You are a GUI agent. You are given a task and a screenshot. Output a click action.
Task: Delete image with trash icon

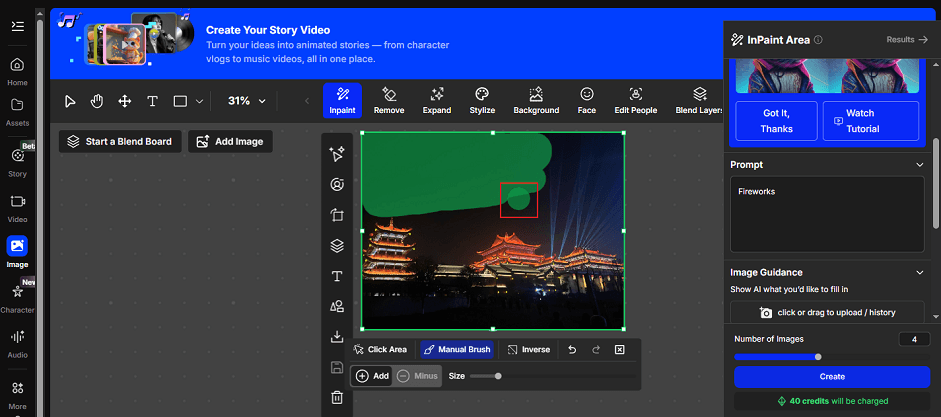[337, 397]
